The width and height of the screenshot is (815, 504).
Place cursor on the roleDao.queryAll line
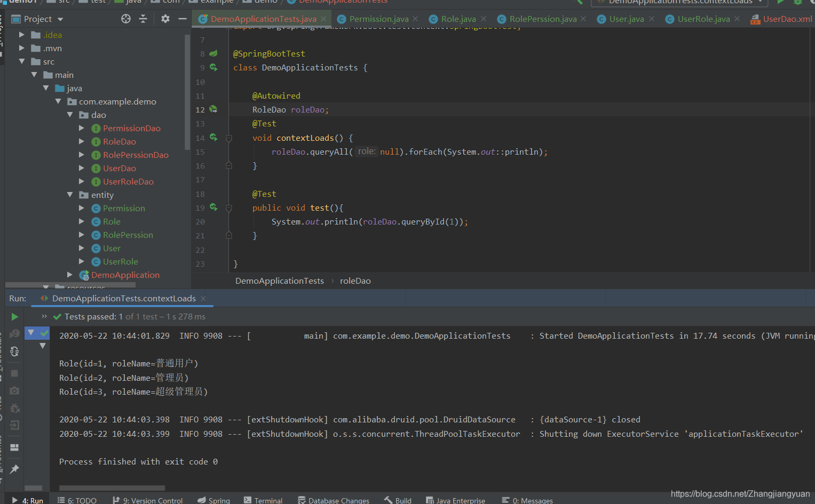[x=409, y=152]
